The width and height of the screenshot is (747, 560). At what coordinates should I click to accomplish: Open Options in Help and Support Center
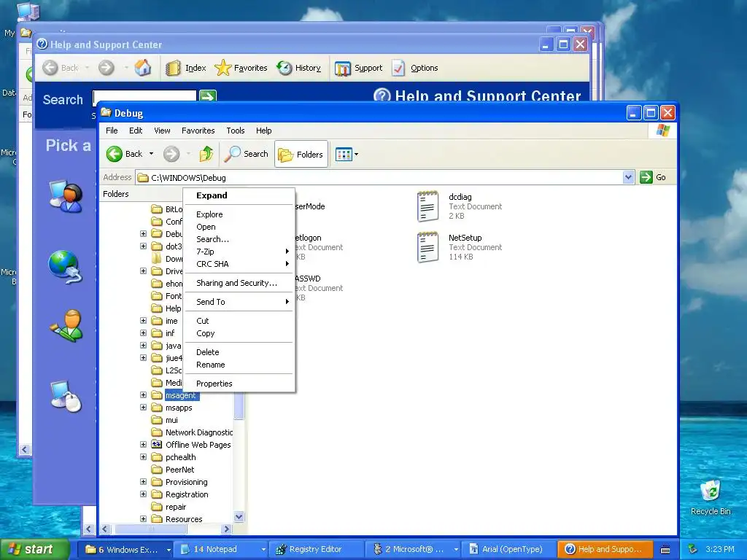coord(414,68)
